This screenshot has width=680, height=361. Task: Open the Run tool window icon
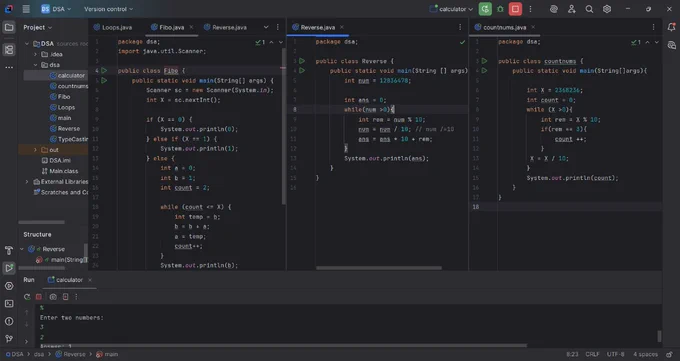pos(9,268)
